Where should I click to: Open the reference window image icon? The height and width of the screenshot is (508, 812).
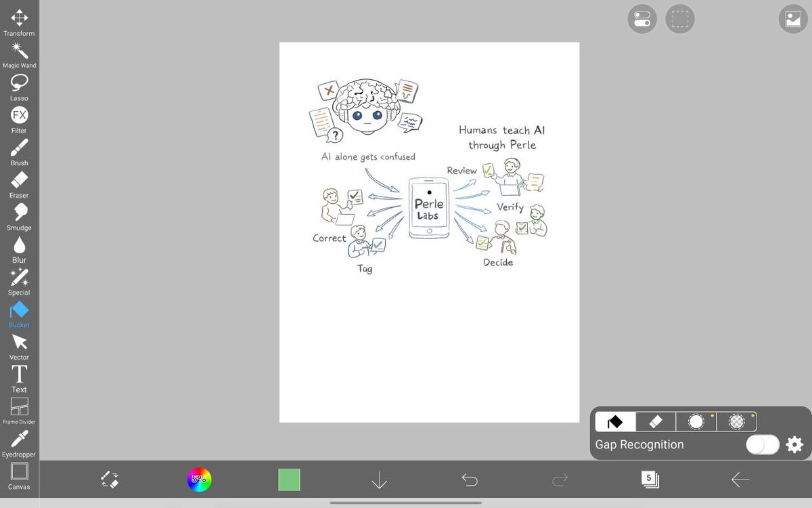click(793, 19)
